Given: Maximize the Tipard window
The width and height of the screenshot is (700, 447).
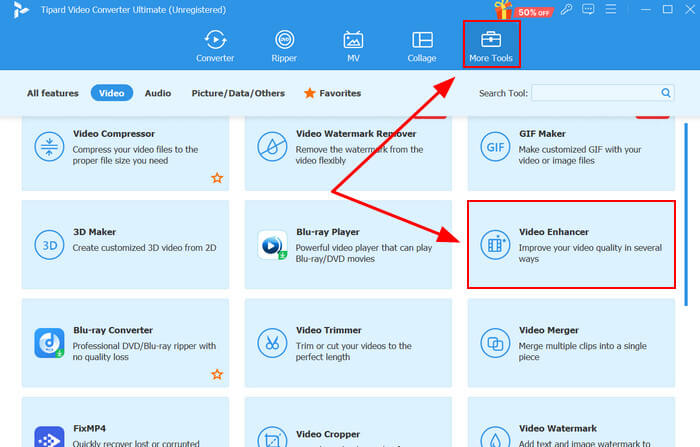Looking at the screenshot, I should coord(667,9).
